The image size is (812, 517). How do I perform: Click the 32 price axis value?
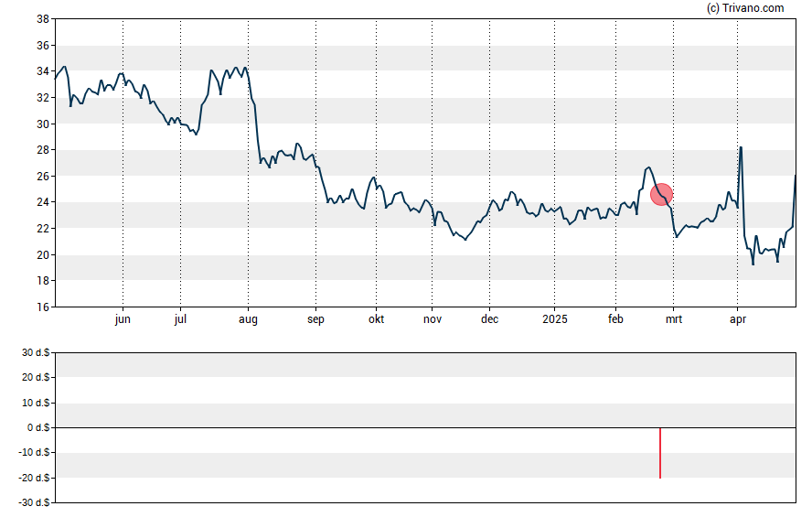click(x=43, y=97)
